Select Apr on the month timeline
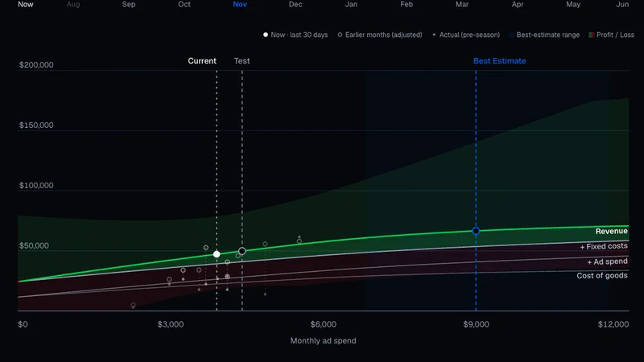644x362 pixels. pyautogui.click(x=518, y=5)
